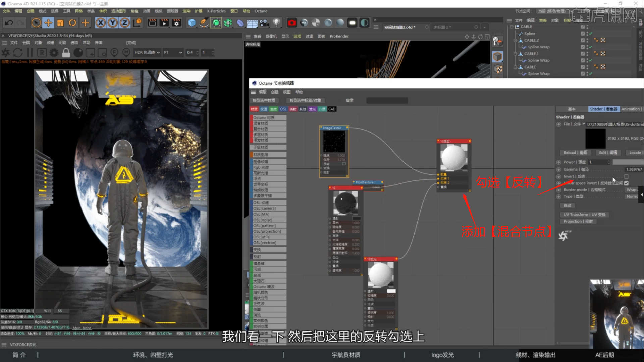
Task: Toggle visibility checkbox of CABLE.2 object
Action: click(583, 40)
